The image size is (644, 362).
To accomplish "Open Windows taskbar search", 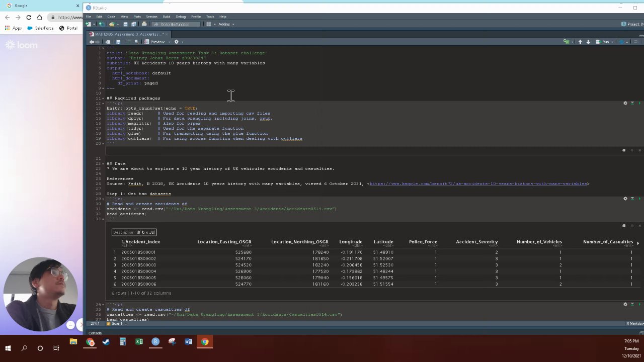I will pos(24,348).
